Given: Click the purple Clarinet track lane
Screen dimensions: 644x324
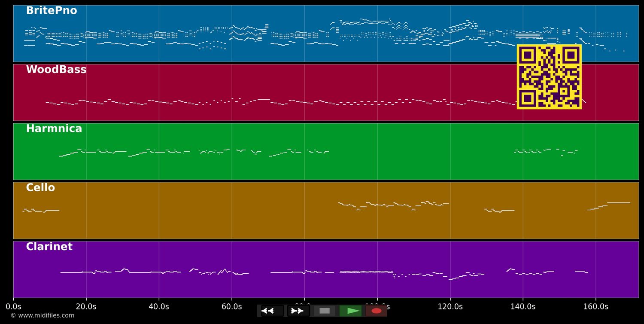Looking at the screenshot, I should [326, 269].
